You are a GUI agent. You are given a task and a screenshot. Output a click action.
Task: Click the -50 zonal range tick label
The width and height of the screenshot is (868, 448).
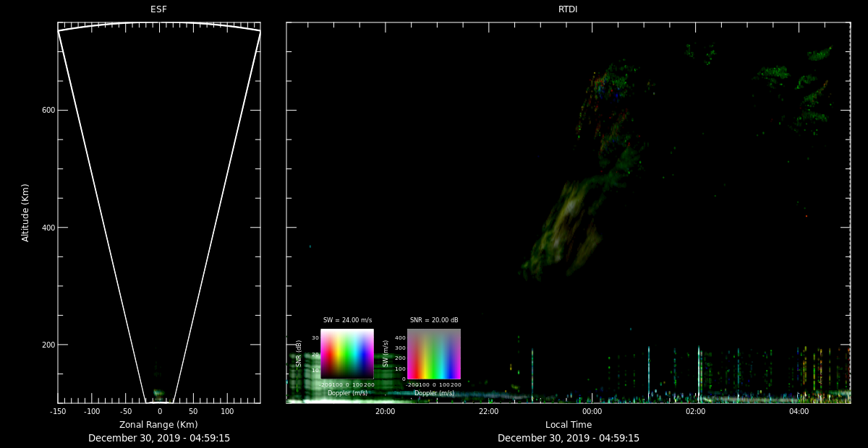tap(126, 411)
